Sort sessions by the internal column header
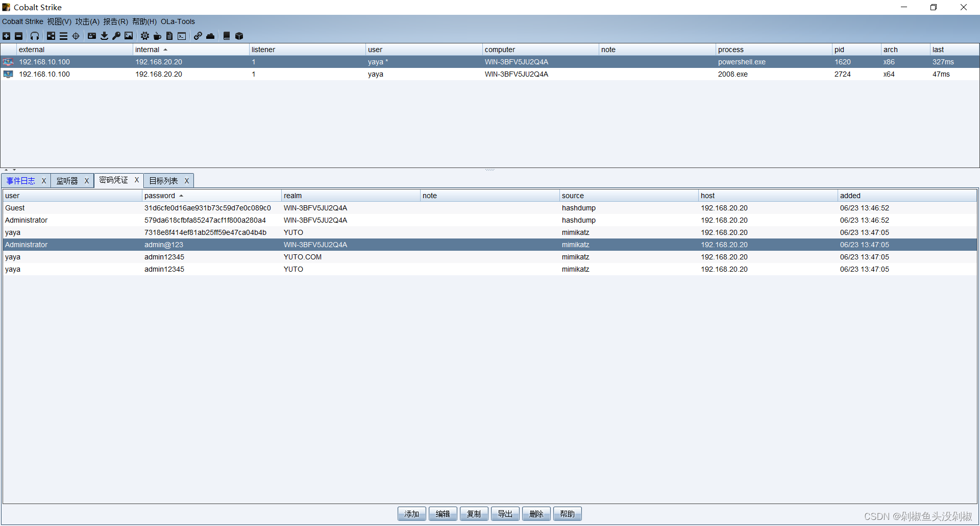Viewport: 980px width, 526px height. (x=191, y=50)
